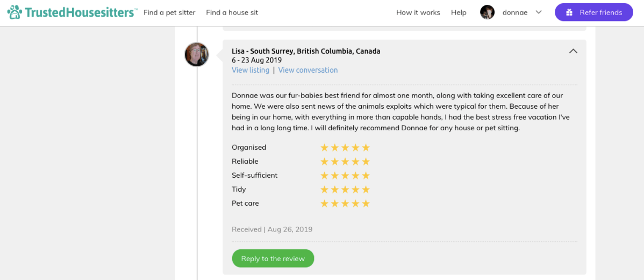Open Find a pet sitter menu
Image resolution: width=644 pixels, height=280 pixels.
point(169,12)
